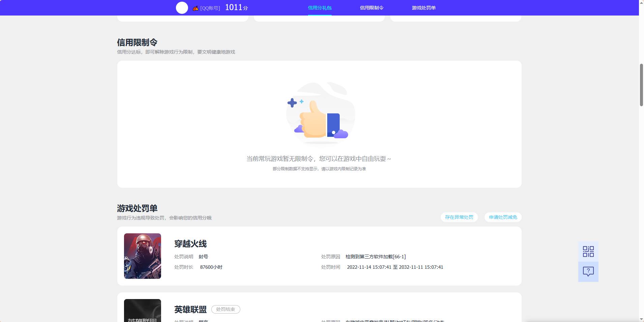644x322 pixels.
Task: Click the 部分限制数据不支持显示 note
Action: click(319, 169)
